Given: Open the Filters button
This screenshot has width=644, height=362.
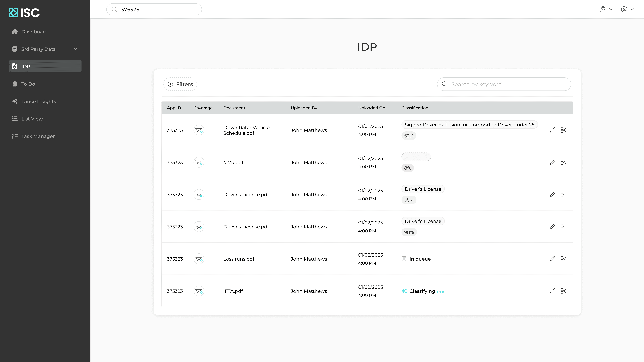Looking at the screenshot, I should click(x=180, y=84).
